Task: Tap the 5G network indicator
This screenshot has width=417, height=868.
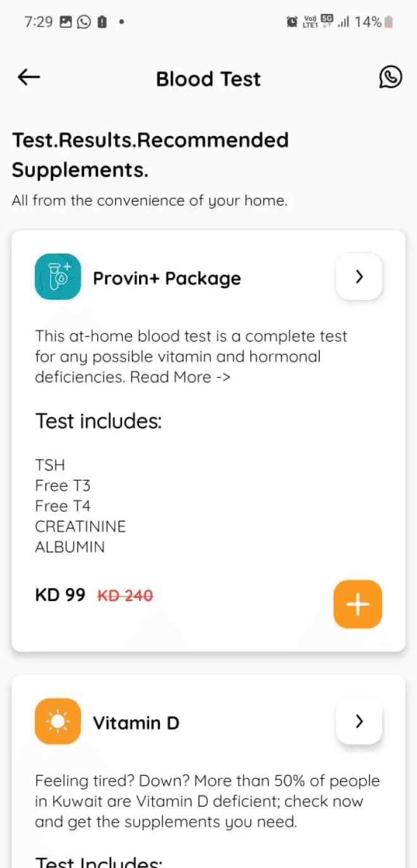Action: click(327, 19)
